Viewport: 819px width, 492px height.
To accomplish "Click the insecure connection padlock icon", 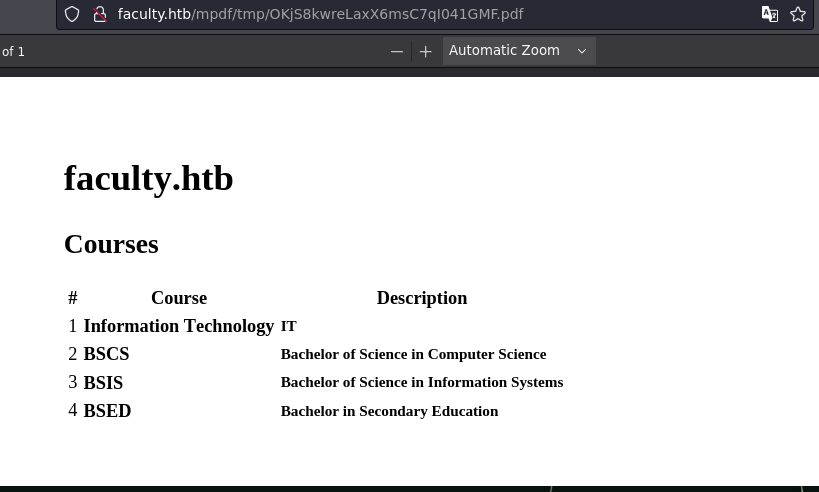I will 99,14.
